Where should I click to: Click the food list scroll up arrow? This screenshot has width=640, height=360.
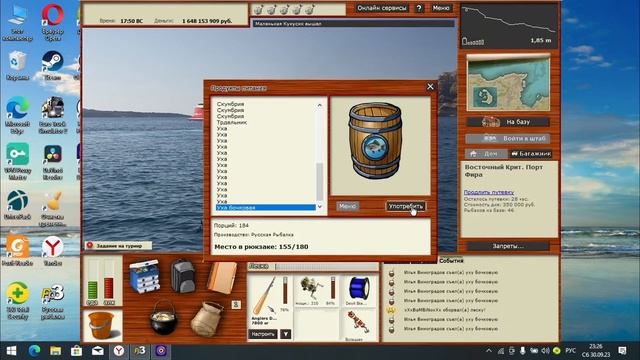coord(320,105)
